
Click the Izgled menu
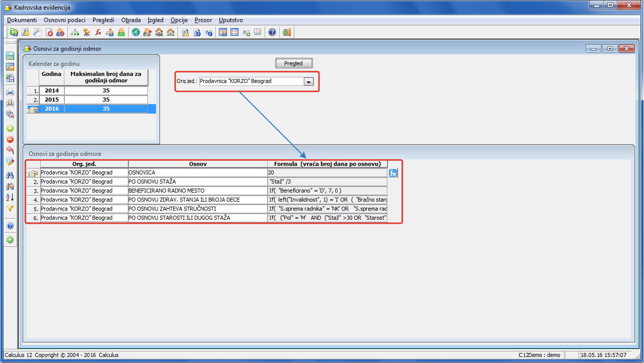(155, 20)
